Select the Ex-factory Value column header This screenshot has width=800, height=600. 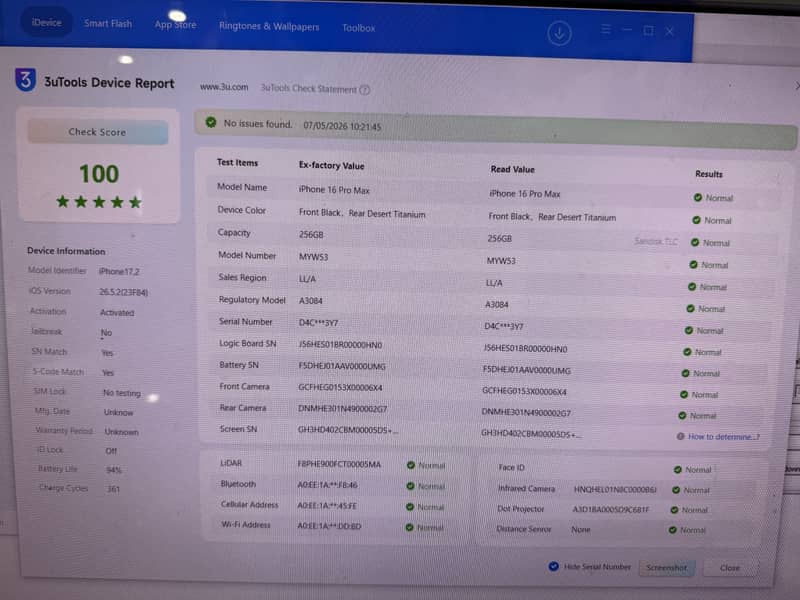tap(332, 165)
